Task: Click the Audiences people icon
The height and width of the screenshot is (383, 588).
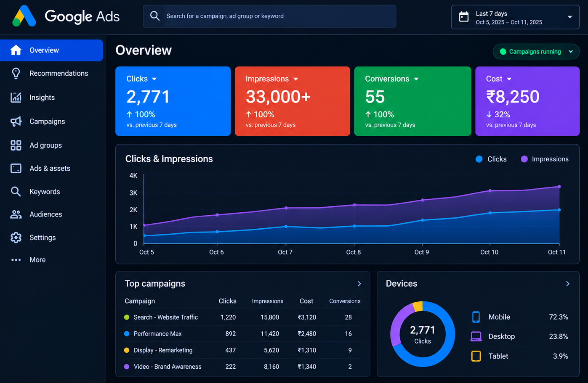Action: [16, 214]
